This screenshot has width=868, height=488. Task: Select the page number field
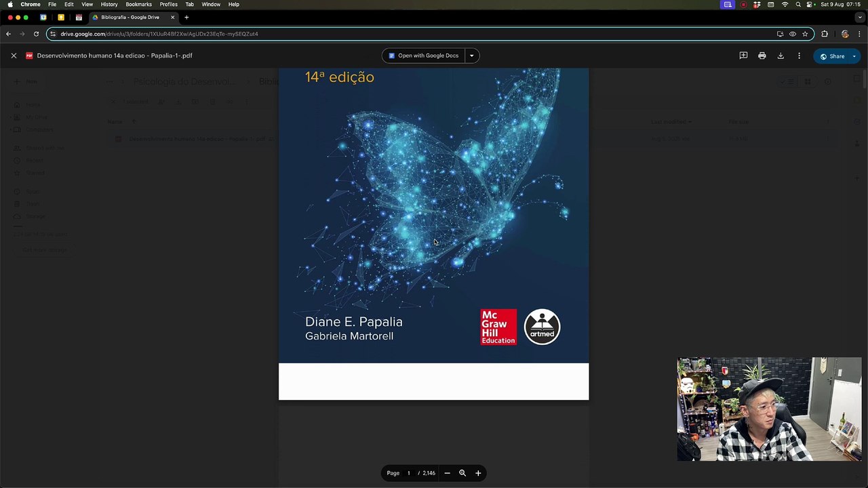(409, 473)
